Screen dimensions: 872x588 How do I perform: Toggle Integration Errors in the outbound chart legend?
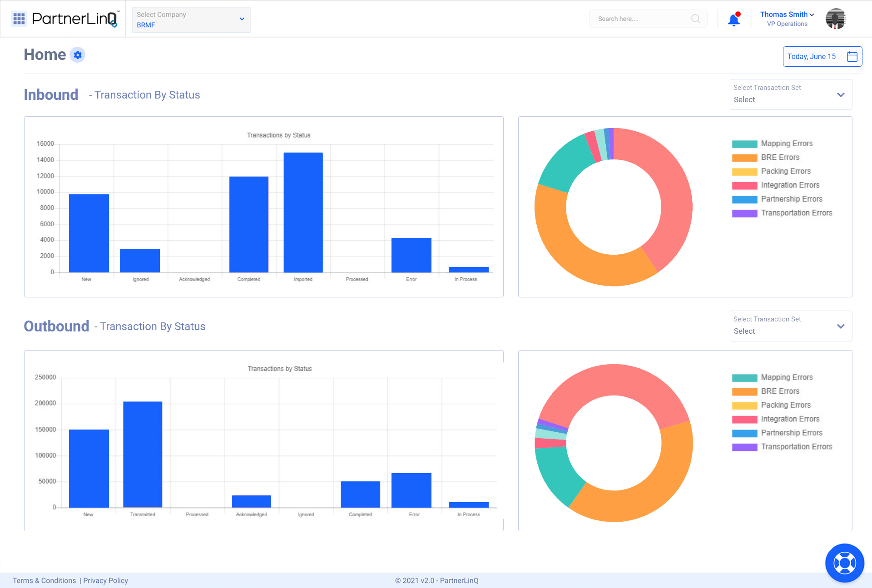[790, 419]
